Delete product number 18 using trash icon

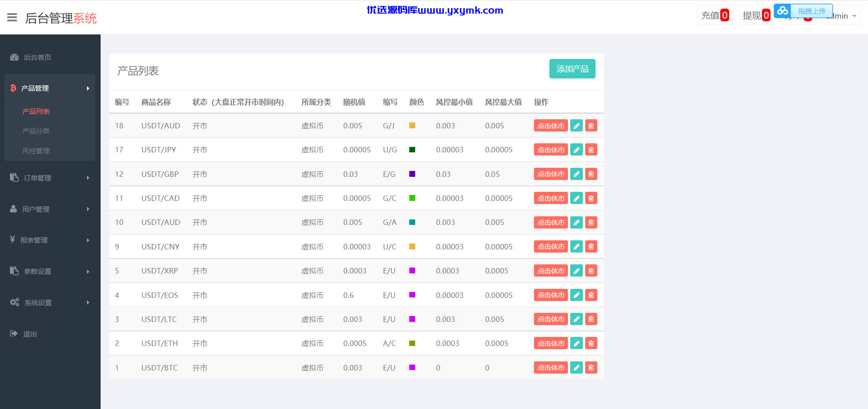[x=591, y=126]
